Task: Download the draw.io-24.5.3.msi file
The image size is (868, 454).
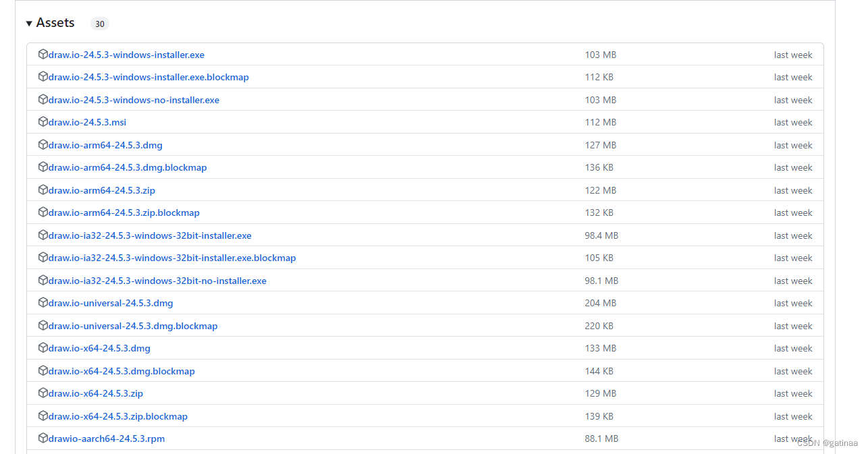Action: [87, 122]
